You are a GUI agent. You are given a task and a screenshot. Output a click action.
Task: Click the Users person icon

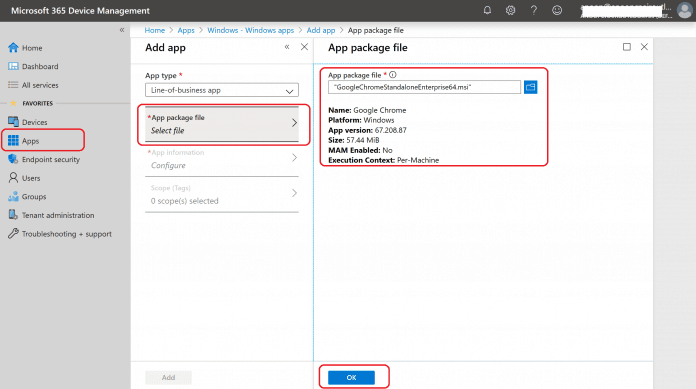(x=13, y=178)
